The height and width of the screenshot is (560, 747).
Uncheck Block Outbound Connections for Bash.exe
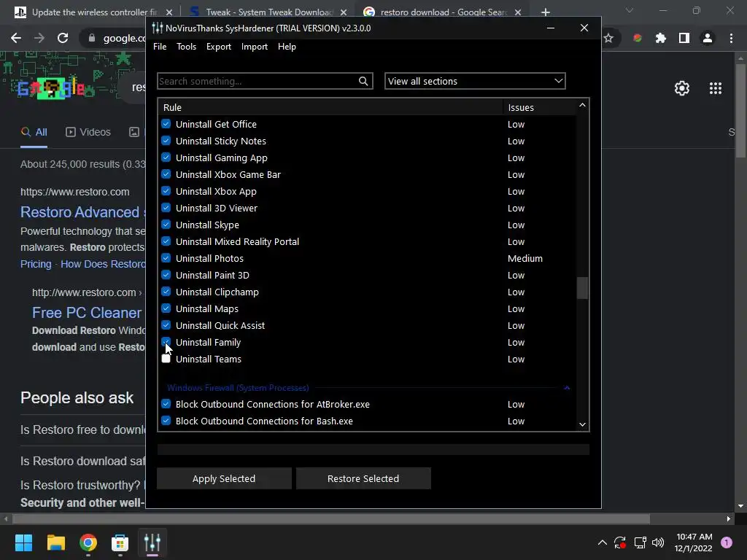tap(166, 421)
